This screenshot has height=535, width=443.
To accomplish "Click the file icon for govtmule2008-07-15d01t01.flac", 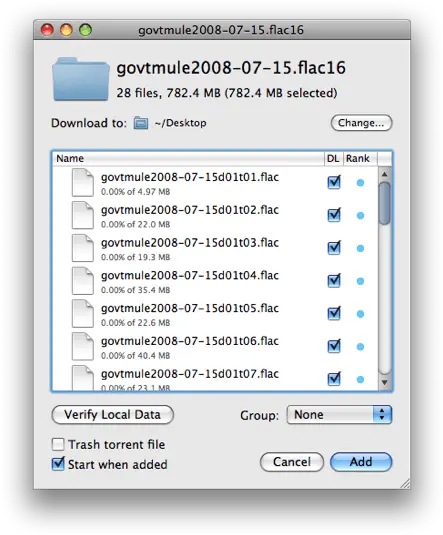I will tap(83, 183).
